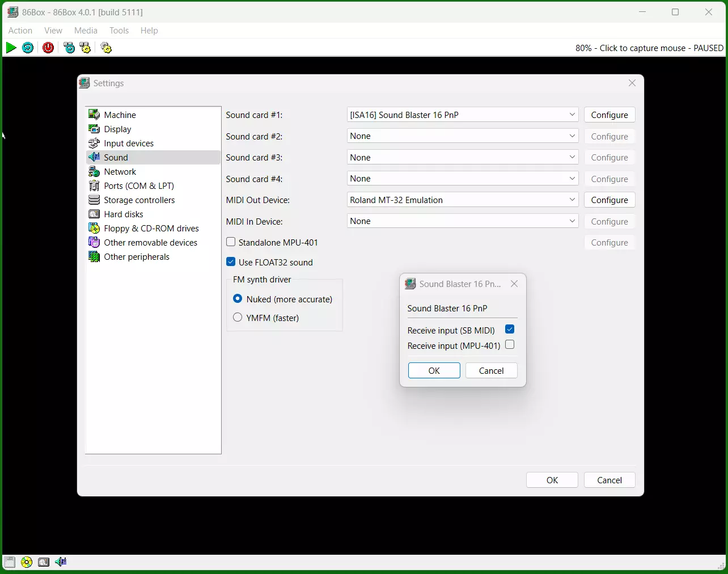Screen dimensions: 728x574
Task: Click the Display monitor icon in sidebar
Action: pyautogui.click(x=94, y=129)
